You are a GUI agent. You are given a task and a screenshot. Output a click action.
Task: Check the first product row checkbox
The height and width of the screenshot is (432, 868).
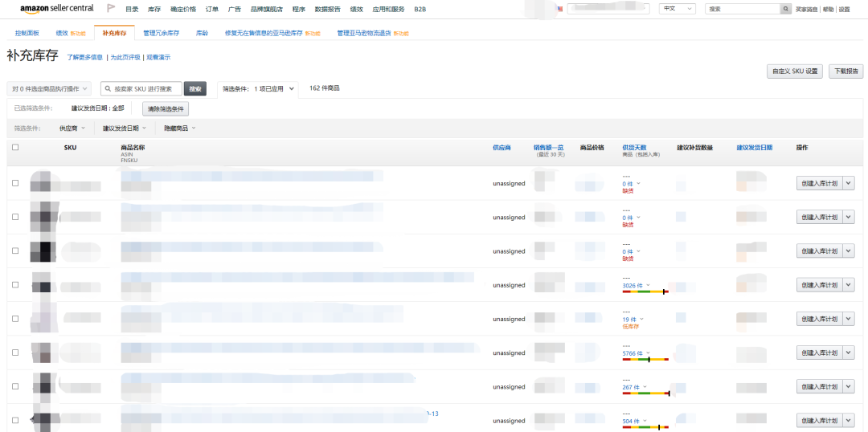[15, 184]
